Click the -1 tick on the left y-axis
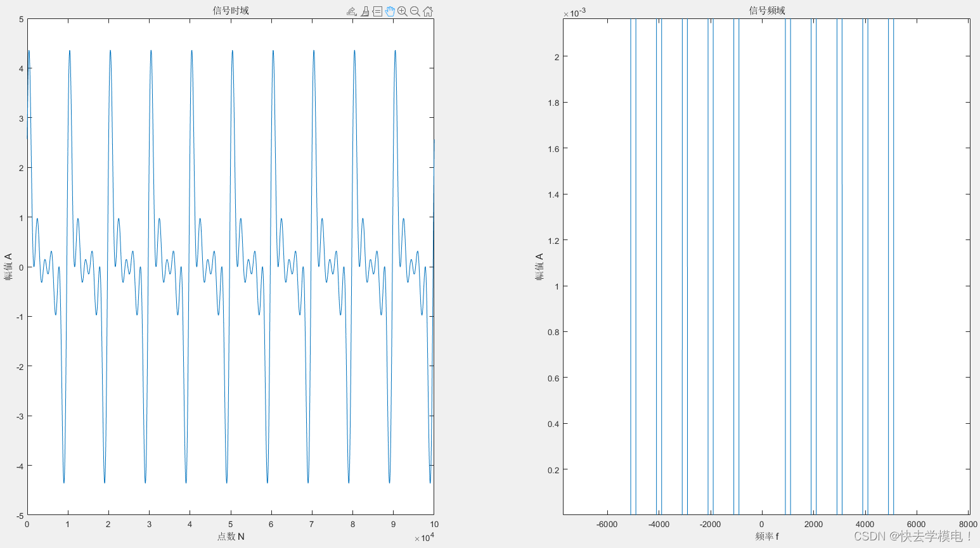Viewport: 980px width, 548px height. click(x=20, y=317)
